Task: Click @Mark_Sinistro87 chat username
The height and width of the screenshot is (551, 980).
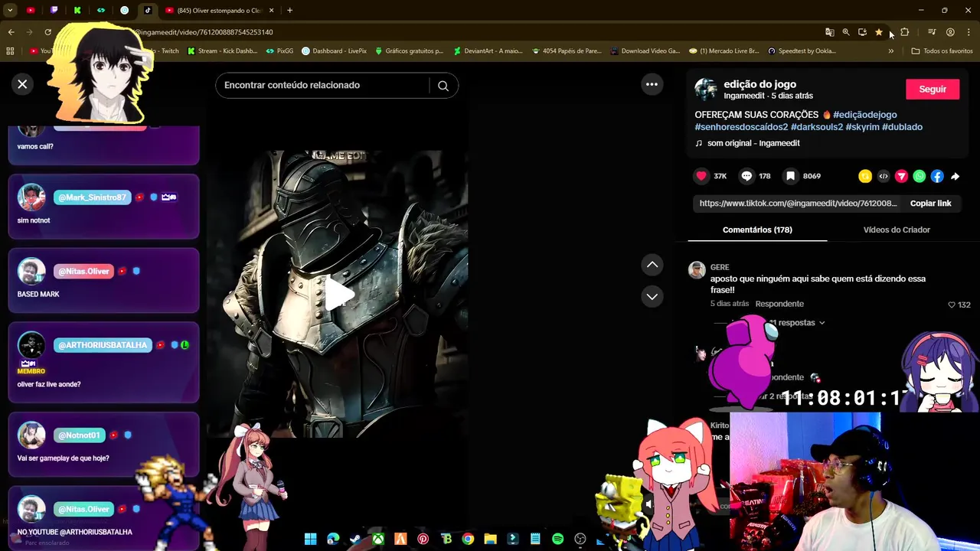Action: tap(92, 197)
